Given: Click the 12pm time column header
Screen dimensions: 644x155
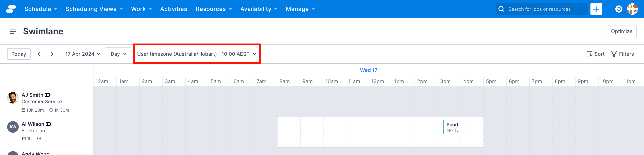Looking at the screenshot, I should pos(377,81).
